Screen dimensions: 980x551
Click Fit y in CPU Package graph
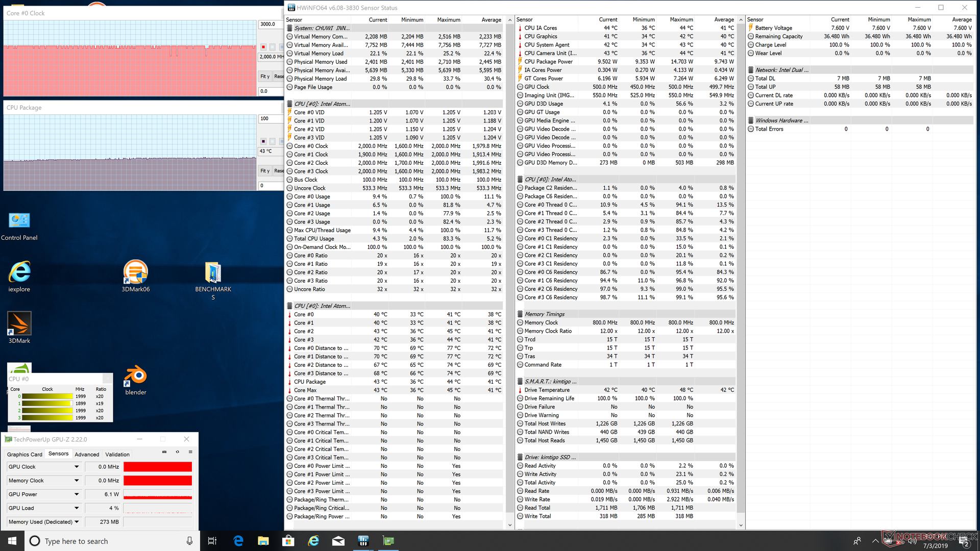[265, 171]
